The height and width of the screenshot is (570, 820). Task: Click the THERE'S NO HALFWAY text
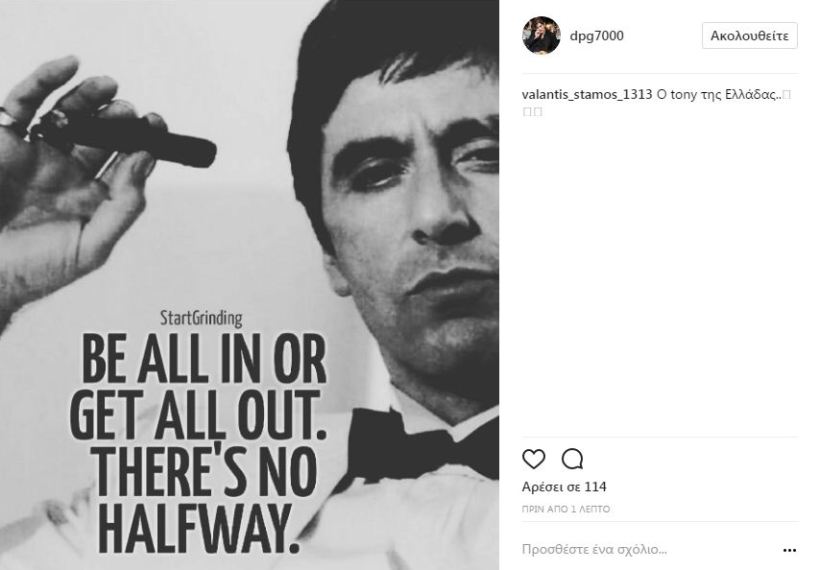(203, 500)
